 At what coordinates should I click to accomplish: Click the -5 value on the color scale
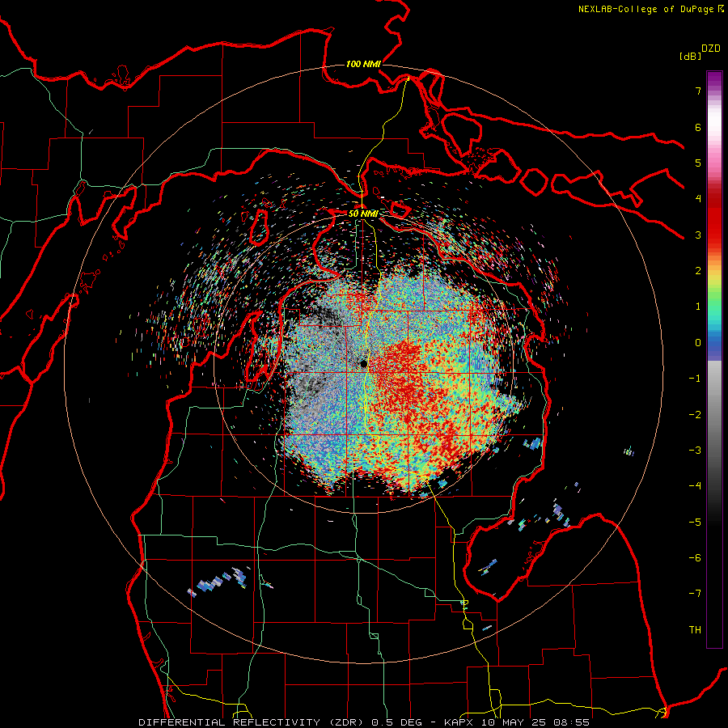[695, 523]
